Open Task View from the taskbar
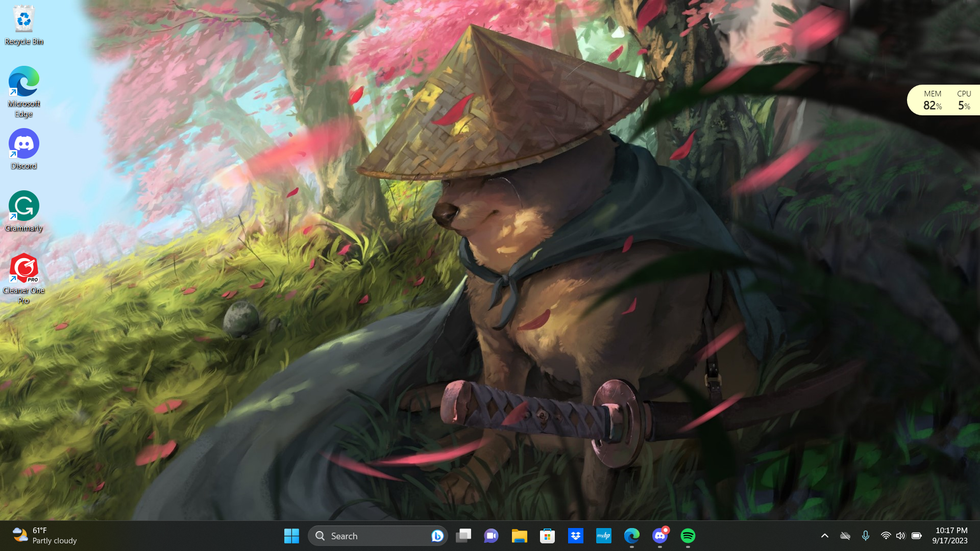Viewport: 980px width, 551px height. click(x=463, y=536)
